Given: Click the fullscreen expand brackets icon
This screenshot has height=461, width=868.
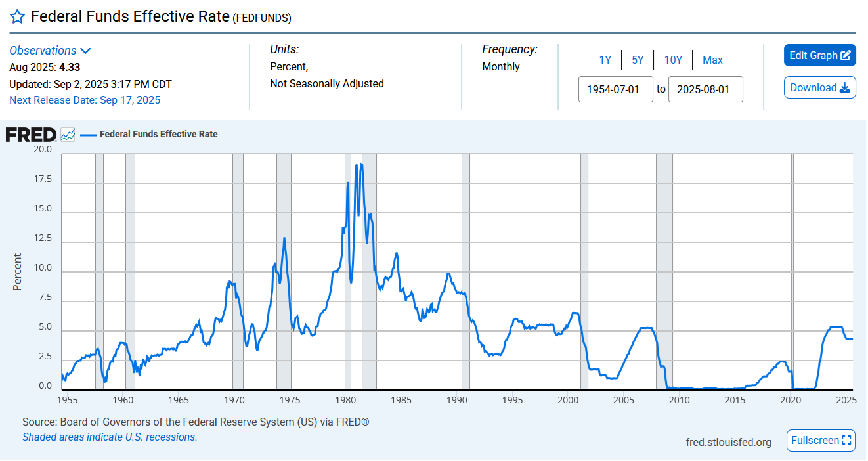Looking at the screenshot, I should coord(846,440).
